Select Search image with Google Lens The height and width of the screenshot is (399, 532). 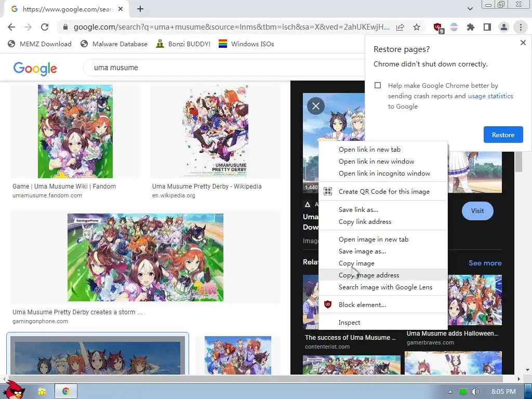(383, 287)
